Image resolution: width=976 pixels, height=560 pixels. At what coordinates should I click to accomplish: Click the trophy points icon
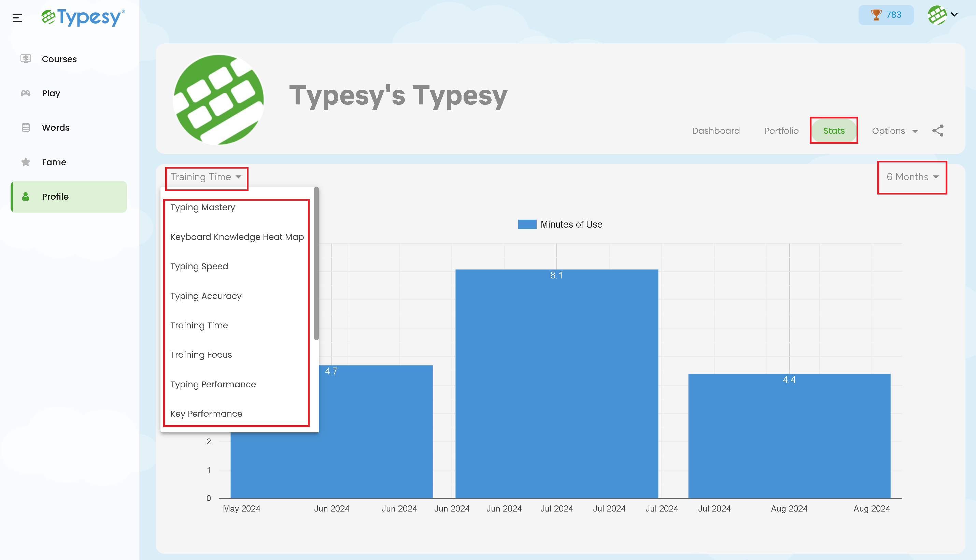[876, 15]
